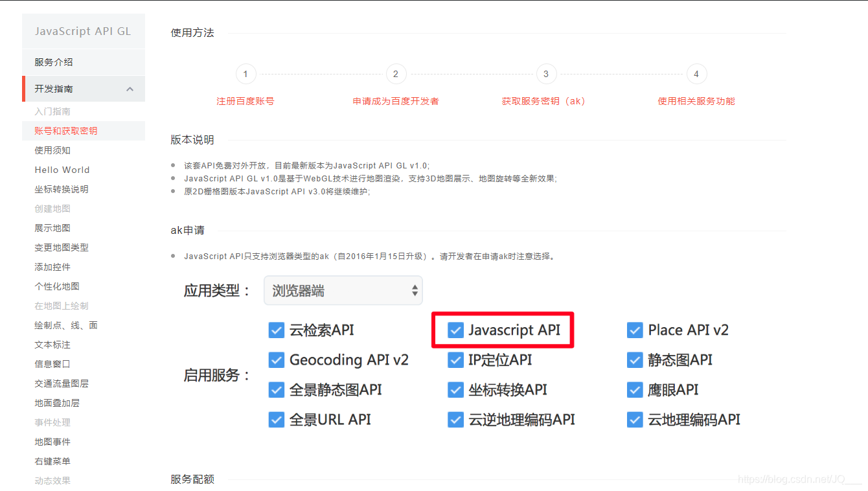Toggle the 全景静态图API checkbox
Screen dimensions: 868x491
pyautogui.click(x=277, y=390)
